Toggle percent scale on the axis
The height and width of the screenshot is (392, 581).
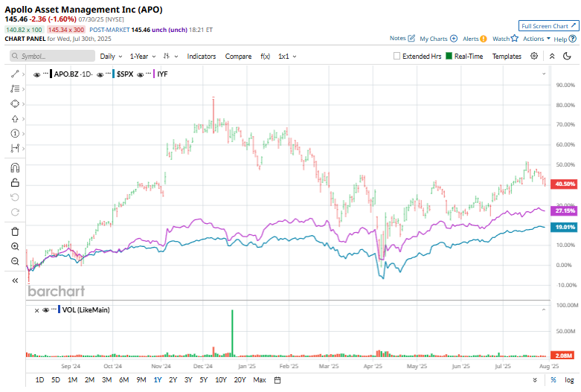553,380
